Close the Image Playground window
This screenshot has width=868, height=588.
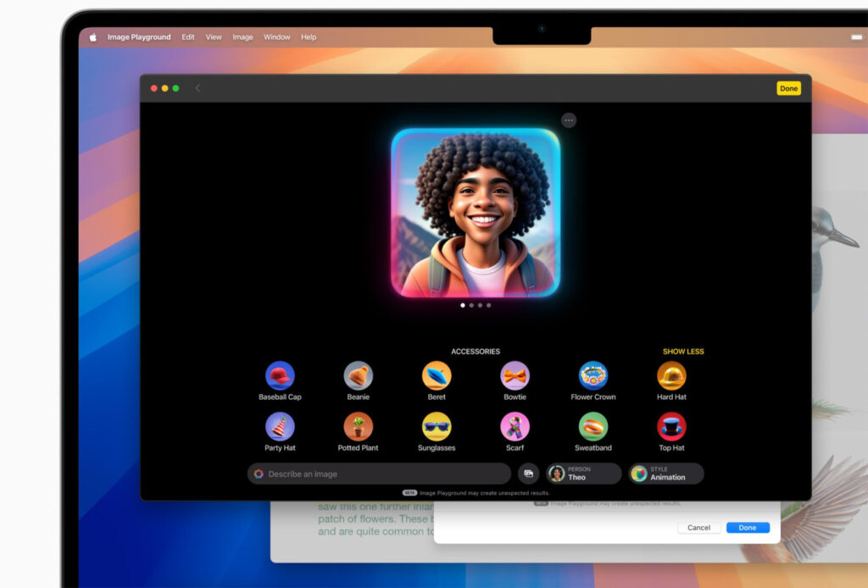[154, 88]
